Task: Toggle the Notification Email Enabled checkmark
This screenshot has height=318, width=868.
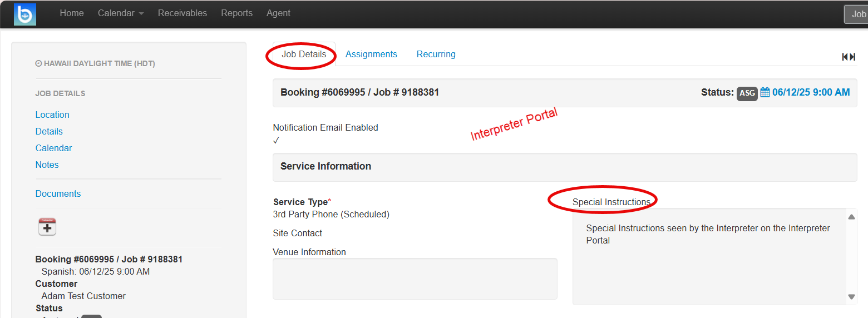Action: (276, 141)
